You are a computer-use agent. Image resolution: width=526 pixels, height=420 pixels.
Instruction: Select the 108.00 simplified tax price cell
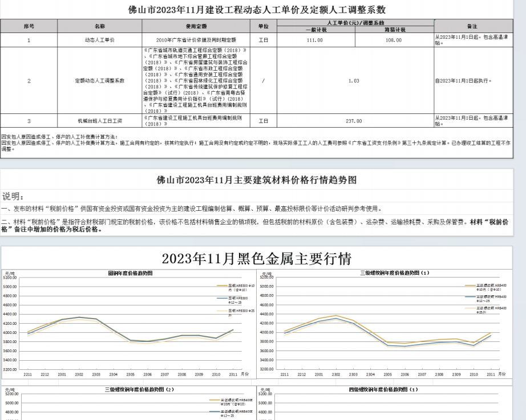(394, 40)
